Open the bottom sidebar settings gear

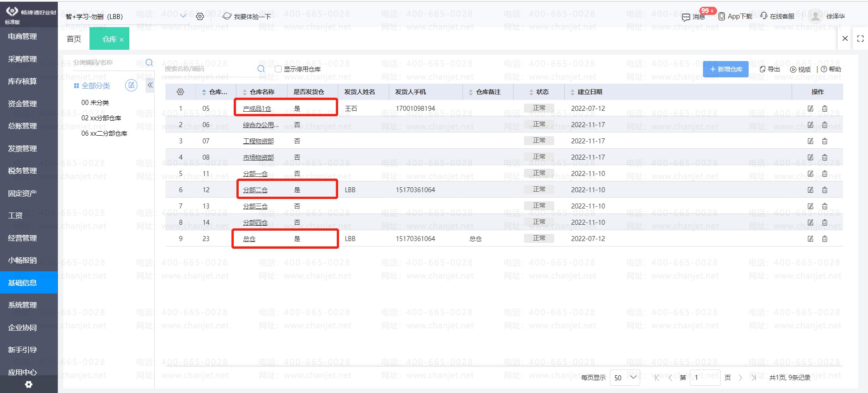[x=28, y=384]
